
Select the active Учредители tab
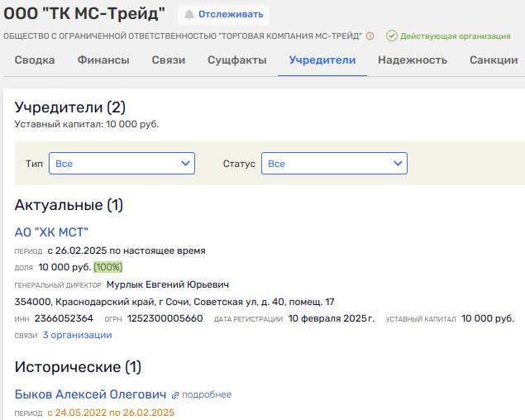point(322,60)
